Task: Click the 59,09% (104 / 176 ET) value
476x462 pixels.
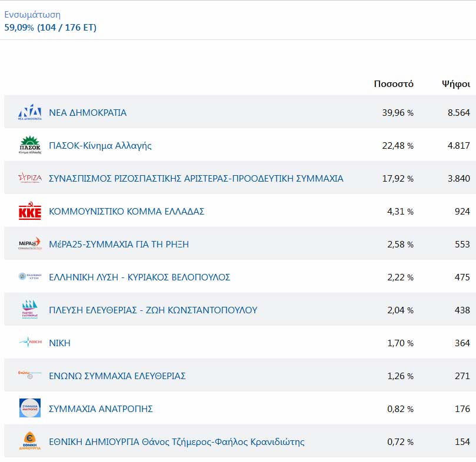Action: pos(51,28)
